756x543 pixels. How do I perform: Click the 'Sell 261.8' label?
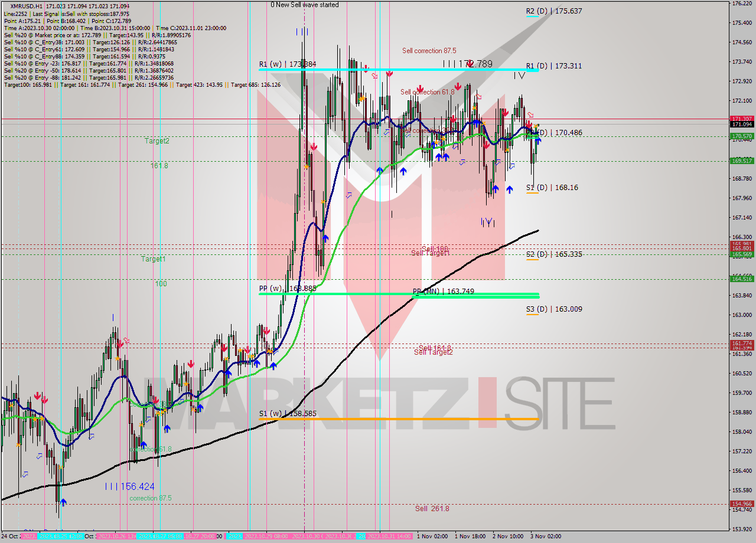click(432, 509)
